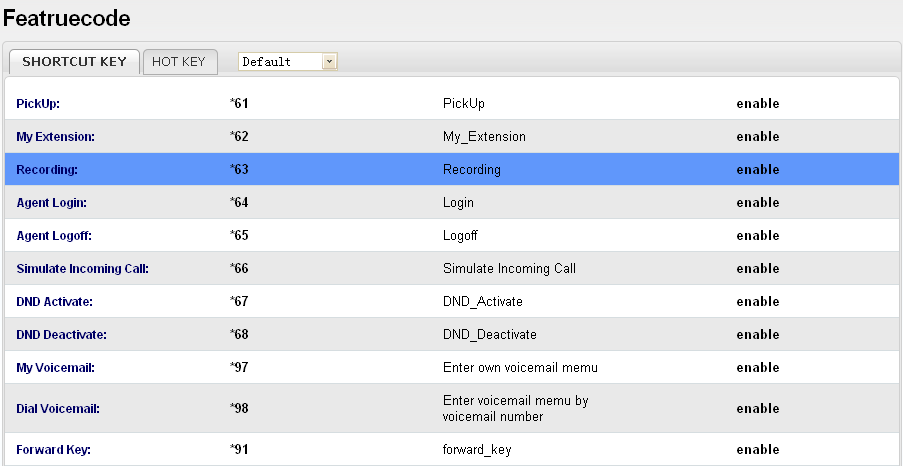Open the My Voicemail entry
The width and height of the screenshot is (903, 466).
pyautogui.click(x=55, y=368)
